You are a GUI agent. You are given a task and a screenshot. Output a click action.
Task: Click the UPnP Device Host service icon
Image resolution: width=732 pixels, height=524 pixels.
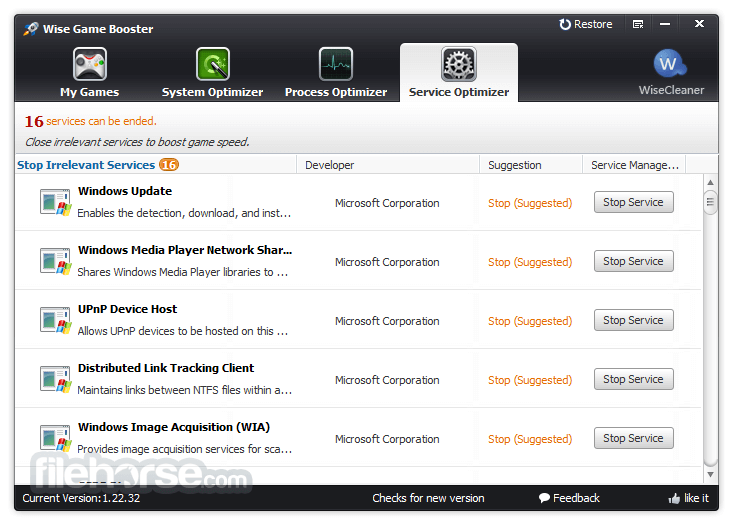(56, 320)
